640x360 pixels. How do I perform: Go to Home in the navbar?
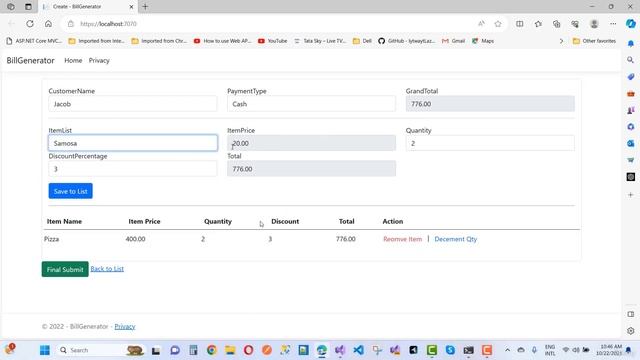73,60
